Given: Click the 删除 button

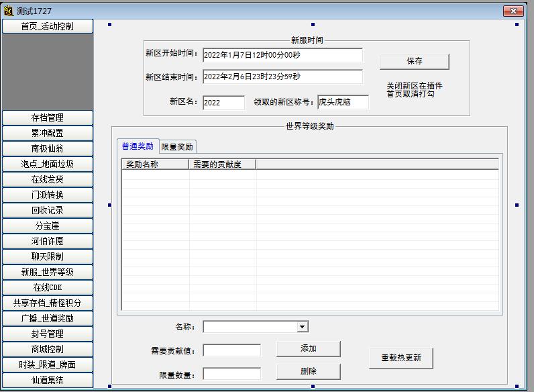Looking at the screenshot, I should (308, 371).
